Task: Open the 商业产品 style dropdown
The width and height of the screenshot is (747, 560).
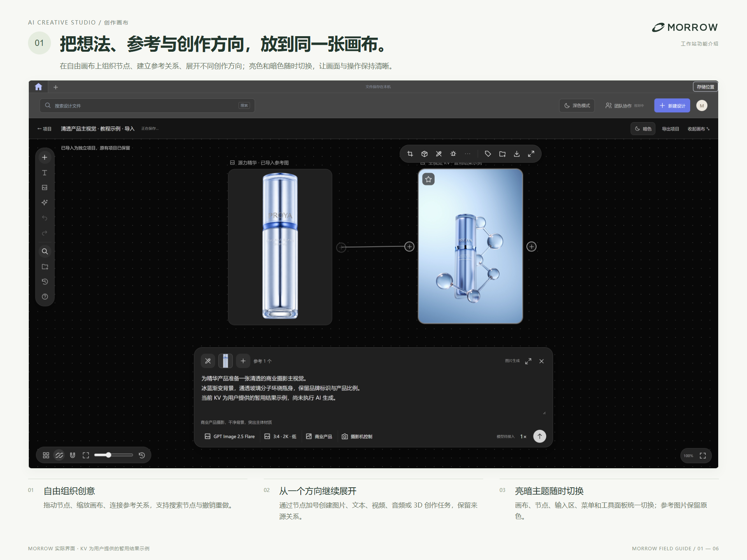Action: 319,436
